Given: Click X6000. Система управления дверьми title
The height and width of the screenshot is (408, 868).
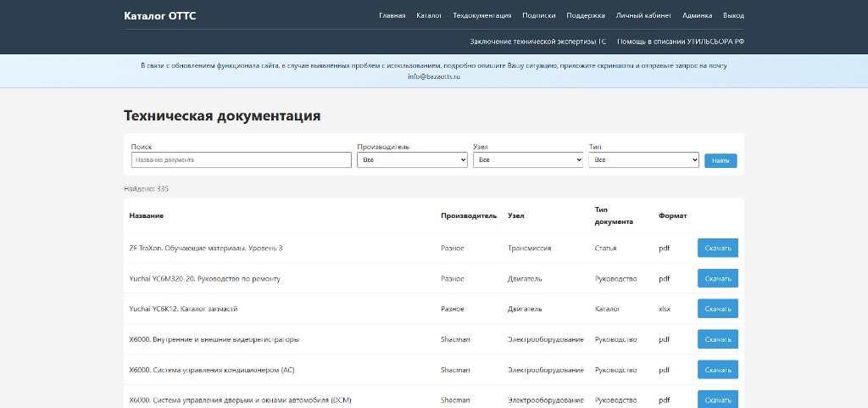Looking at the screenshot, I should pyautogui.click(x=240, y=400).
